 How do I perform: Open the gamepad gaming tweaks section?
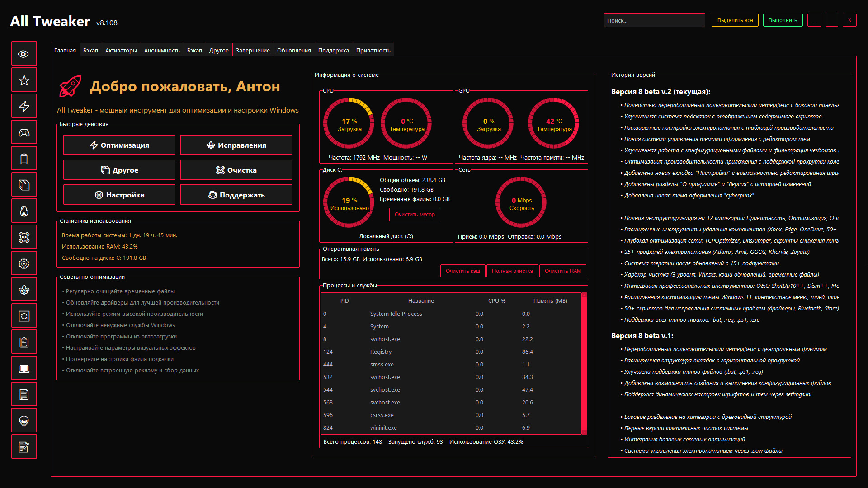pyautogui.click(x=24, y=132)
